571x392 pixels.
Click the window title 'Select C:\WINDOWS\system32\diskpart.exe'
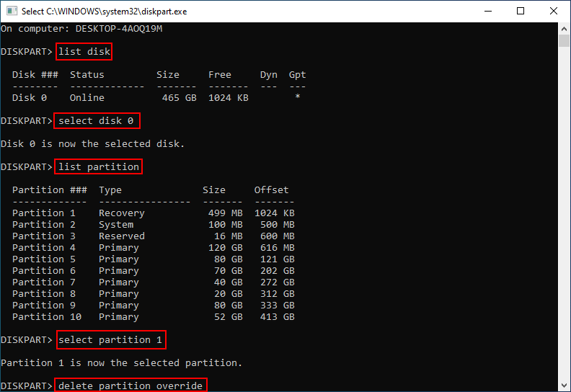tap(104, 12)
